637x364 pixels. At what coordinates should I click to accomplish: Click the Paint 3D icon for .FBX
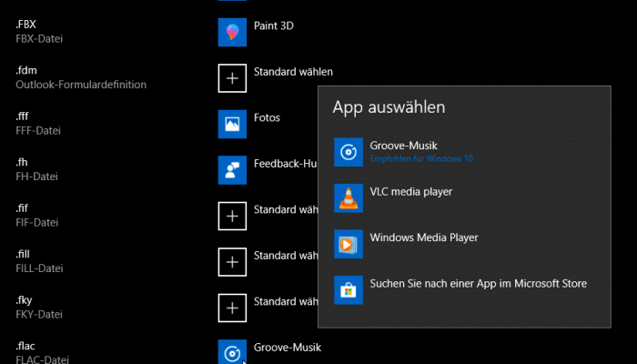pos(232,32)
